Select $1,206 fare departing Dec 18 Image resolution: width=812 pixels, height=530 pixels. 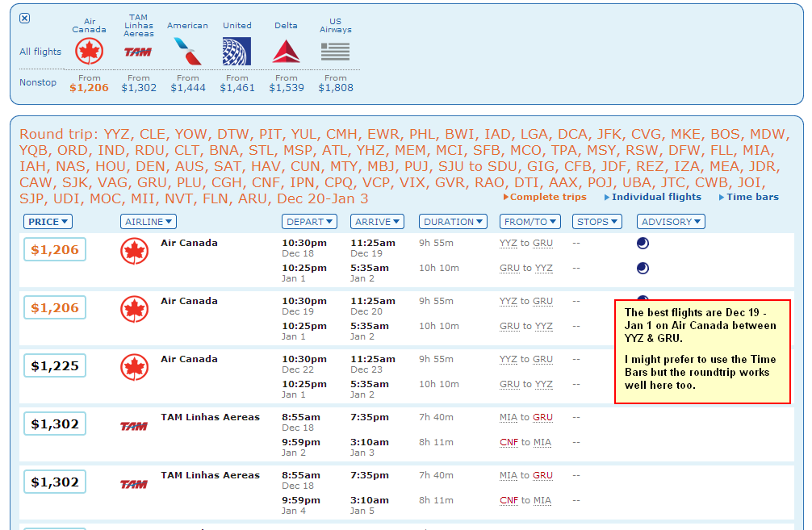tap(55, 249)
